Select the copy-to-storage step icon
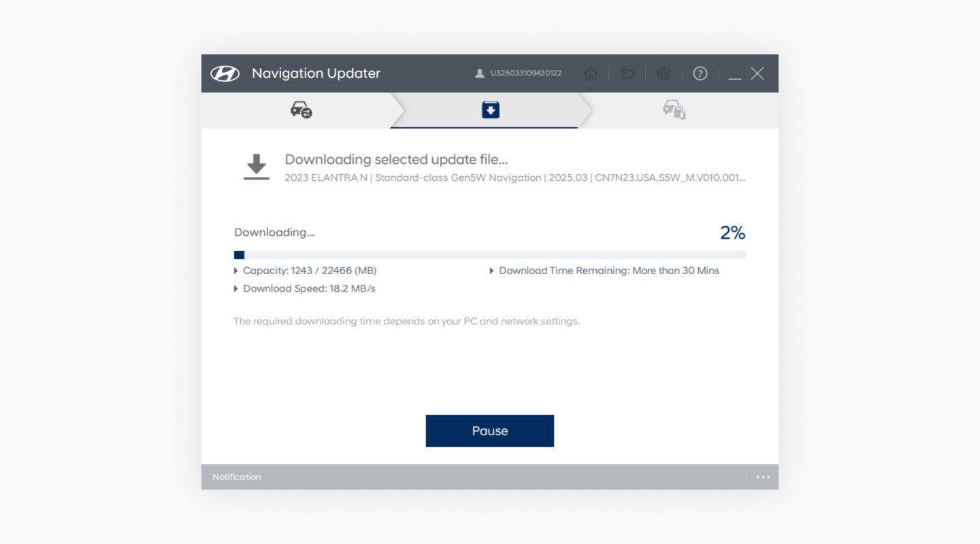 674,109
